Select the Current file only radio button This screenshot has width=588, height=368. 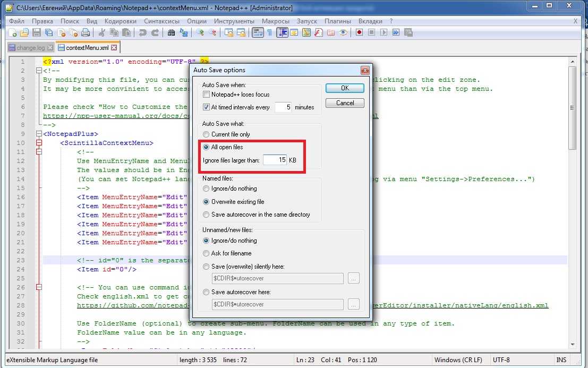pos(206,135)
